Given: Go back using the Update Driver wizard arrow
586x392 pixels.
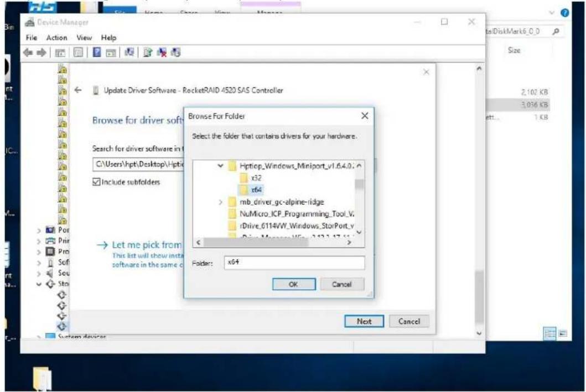Looking at the screenshot, I should (x=77, y=90).
